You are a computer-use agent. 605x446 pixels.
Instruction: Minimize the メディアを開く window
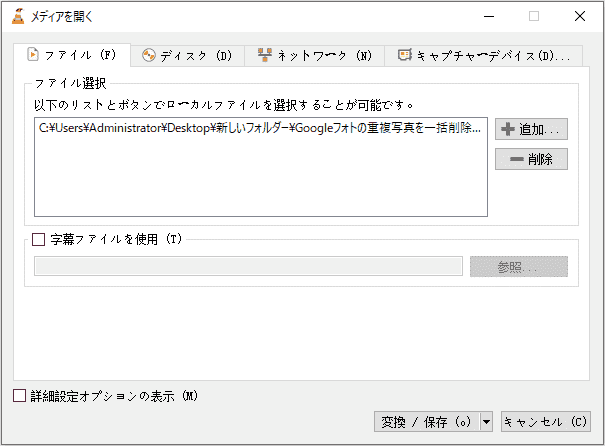(x=489, y=17)
